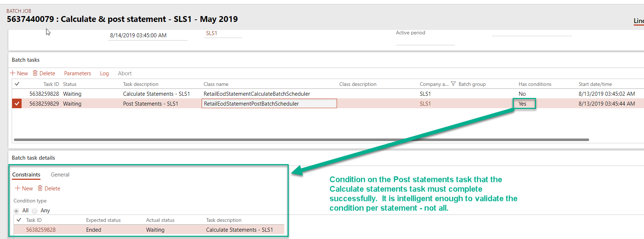Uncheck the Post Statements task row checkbox
644x239 pixels.
pos(17,104)
